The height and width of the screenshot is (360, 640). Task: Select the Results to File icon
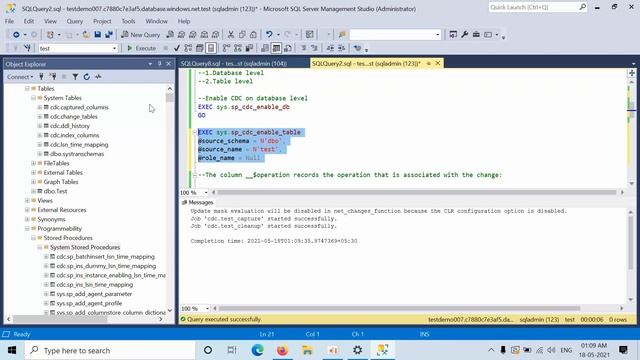[288, 48]
